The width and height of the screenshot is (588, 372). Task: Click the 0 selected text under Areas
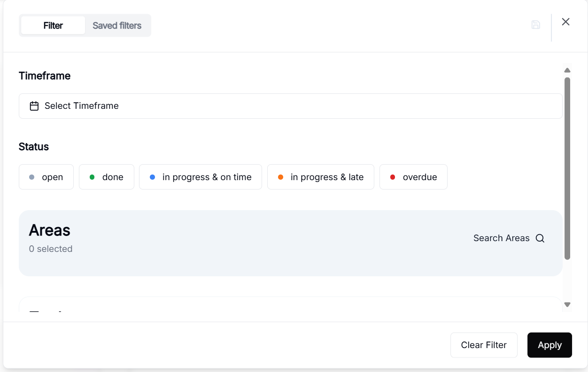coord(51,249)
